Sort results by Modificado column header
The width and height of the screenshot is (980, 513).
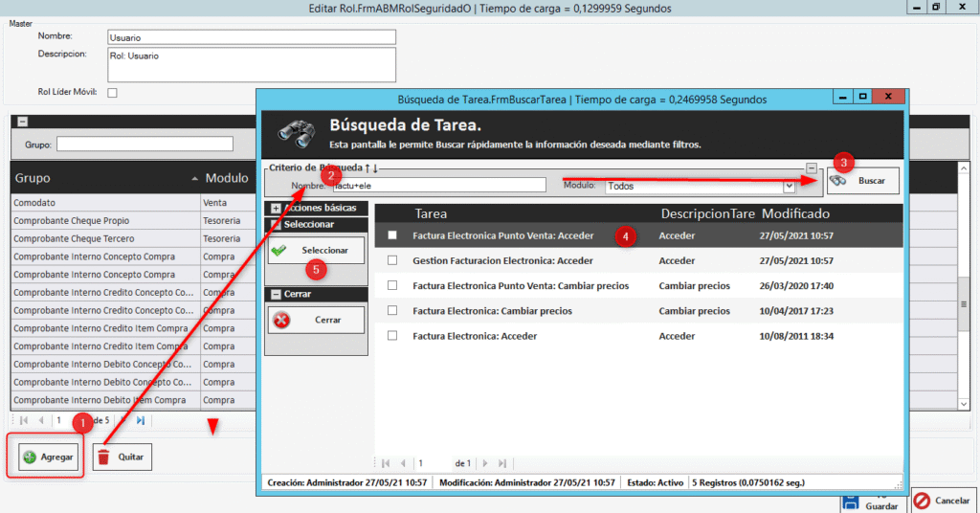[795, 213]
